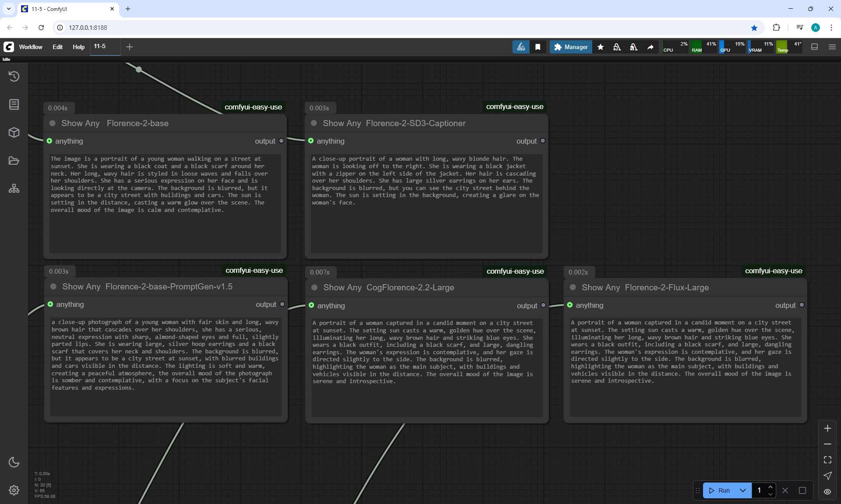Viewport: 841px width, 504px height.
Task: Open the hamburger menu at top right
Action: pos(832,47)
